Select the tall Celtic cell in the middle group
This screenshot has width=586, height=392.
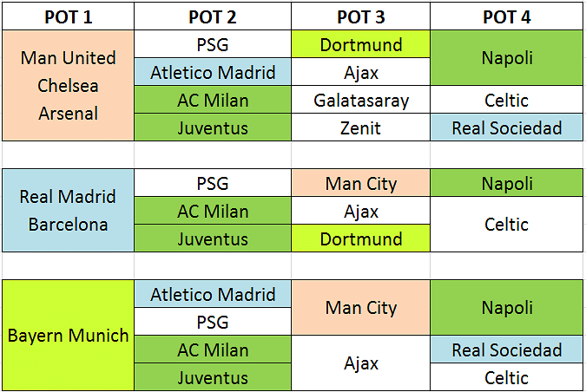coord(507,225)
